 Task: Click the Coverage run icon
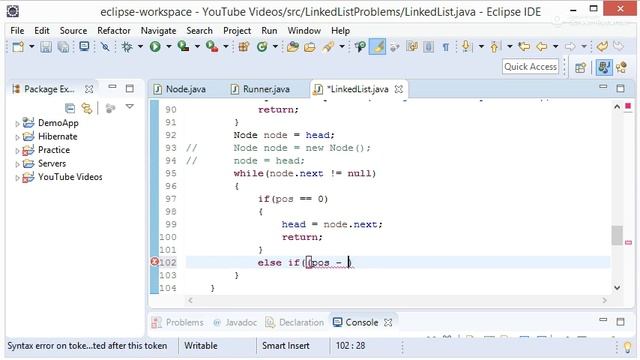point(183,47)
